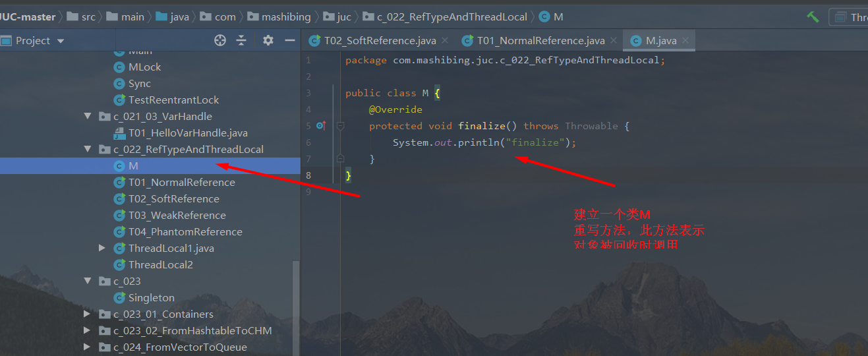Click the juc breadcrumb in navigation bar
868x356 pixels.
click(344, 17)
